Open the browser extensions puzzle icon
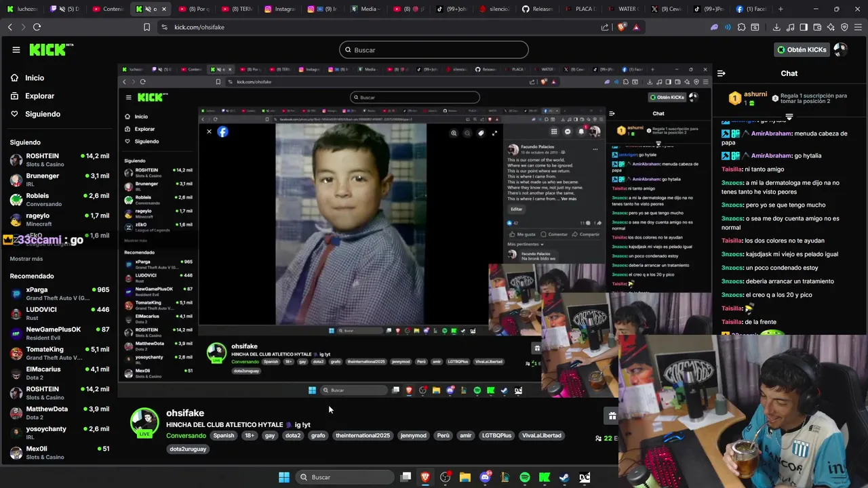 (x=741, y=27)
